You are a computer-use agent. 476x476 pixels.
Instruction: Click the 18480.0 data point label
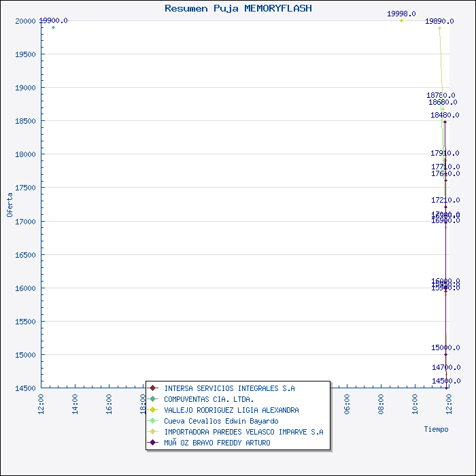coord(445,116)
